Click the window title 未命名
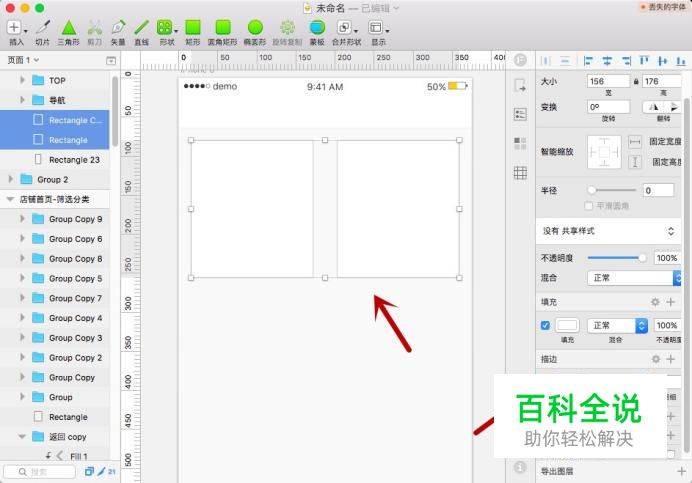The height and width of the screenshot is (483, 692). [330, 8]
